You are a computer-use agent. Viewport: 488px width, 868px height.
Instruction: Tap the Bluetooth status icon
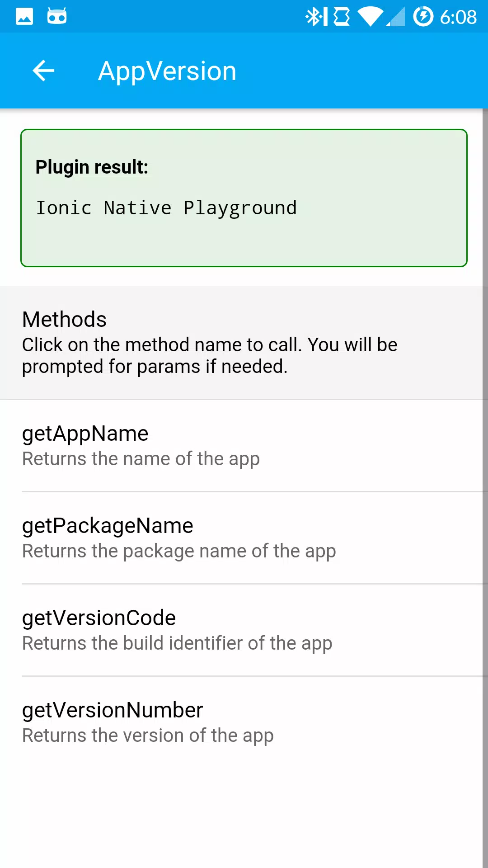(x=316, y=17)
